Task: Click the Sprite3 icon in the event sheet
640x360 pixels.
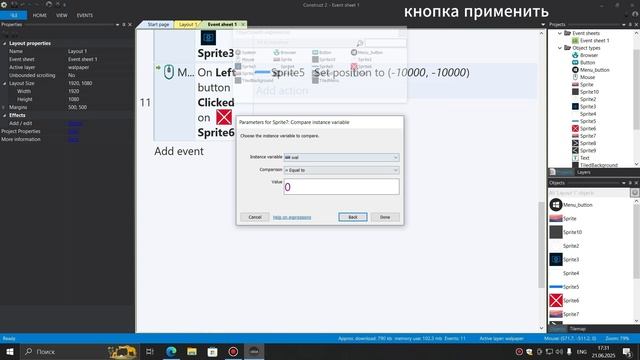Action: 208,38
